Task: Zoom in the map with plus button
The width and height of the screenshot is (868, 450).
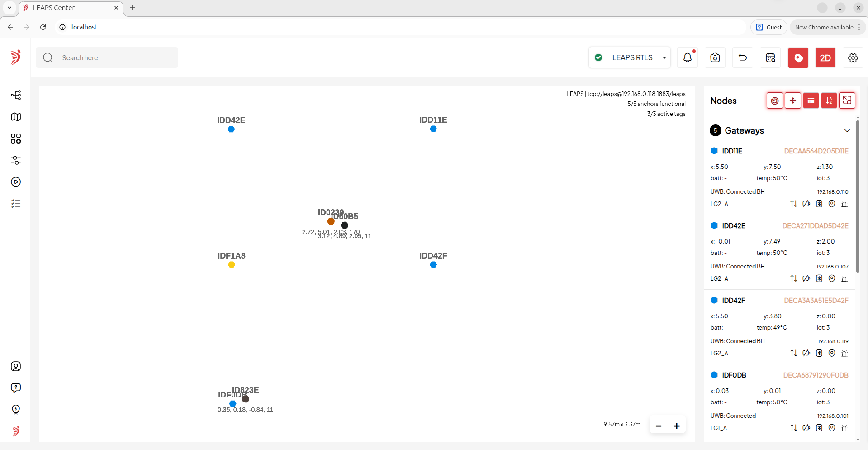Action: pyautogui.click(x=677, y=426)
